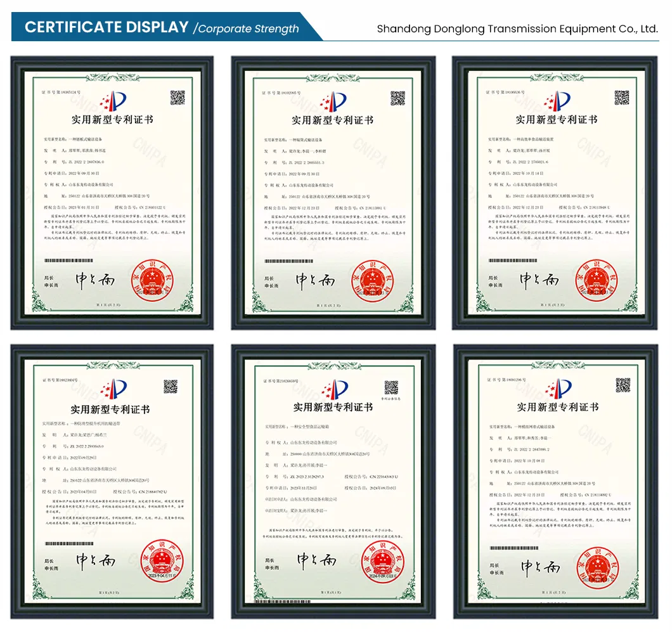Click the QR code on the bottom-middle certificate
Viewport: 672px width, 632px height.
coord(391,387)
